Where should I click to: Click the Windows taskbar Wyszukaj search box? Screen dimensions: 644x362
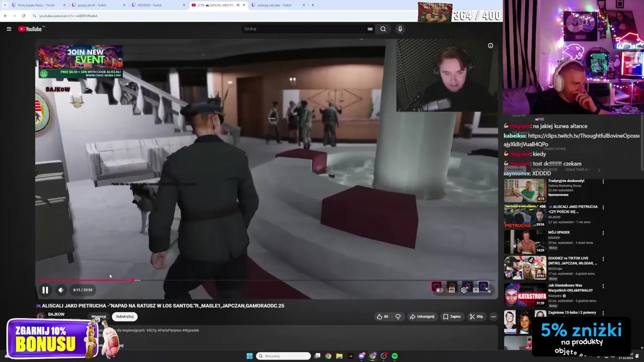point(283,356)
